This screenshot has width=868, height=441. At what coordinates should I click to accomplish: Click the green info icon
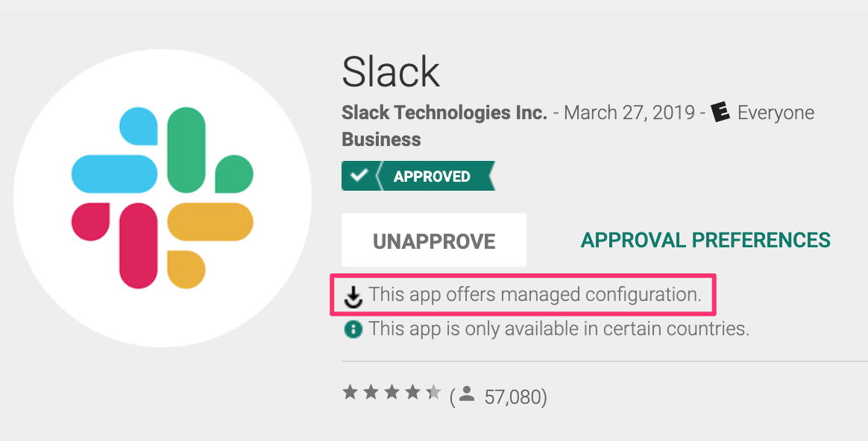pos(353,329)
